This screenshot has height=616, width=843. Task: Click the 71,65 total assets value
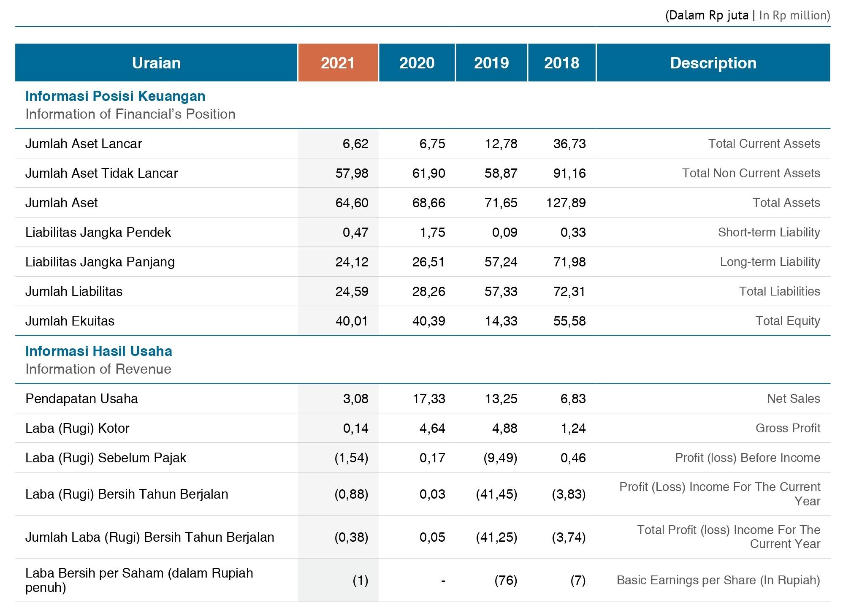[x=501, y=203]
